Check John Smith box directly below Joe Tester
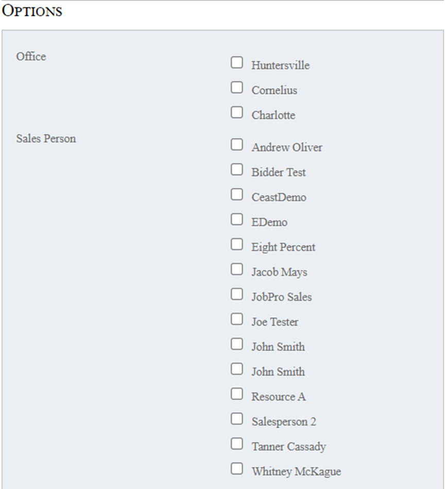Viewport: 448px width, 489px height. pos(236,344)
